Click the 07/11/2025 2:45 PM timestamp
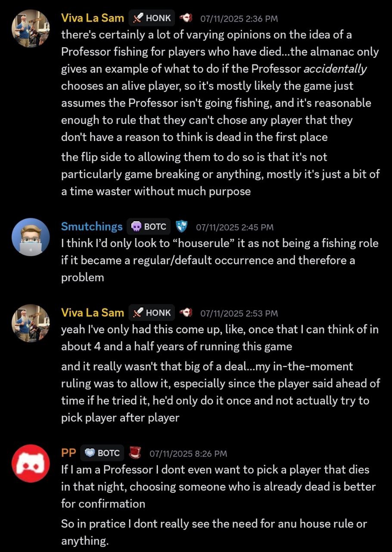392x552 pixels. 234,227
